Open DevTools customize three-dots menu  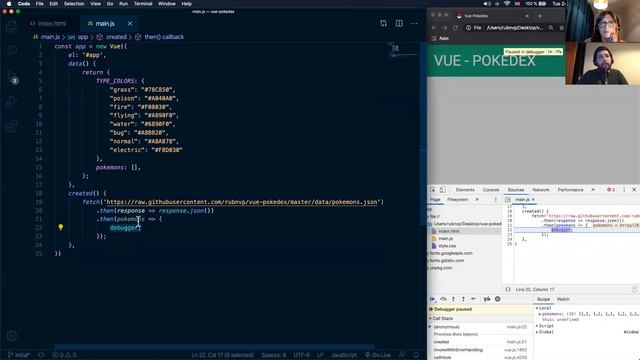click(624, 190)
